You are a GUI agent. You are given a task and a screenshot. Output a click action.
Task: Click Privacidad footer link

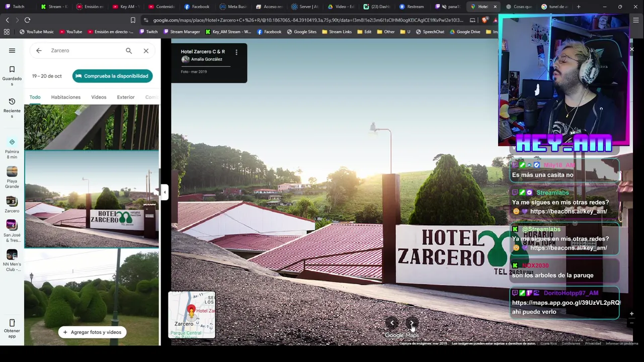593,343
